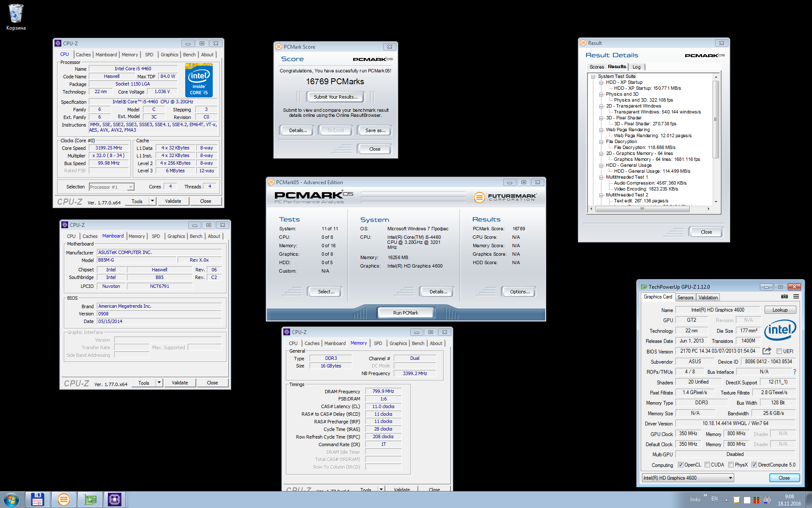Click Validate in CPU-Z Mainboard window

coord(180,383)
